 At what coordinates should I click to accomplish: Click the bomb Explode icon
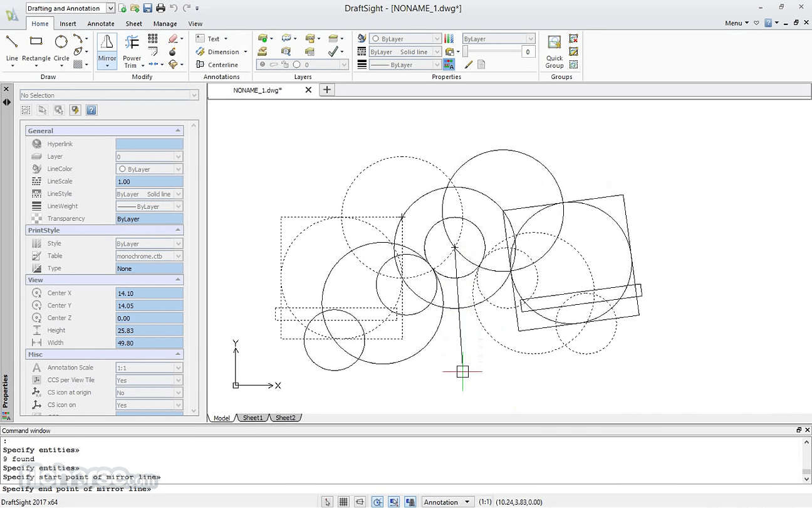(x=173, y=52)
